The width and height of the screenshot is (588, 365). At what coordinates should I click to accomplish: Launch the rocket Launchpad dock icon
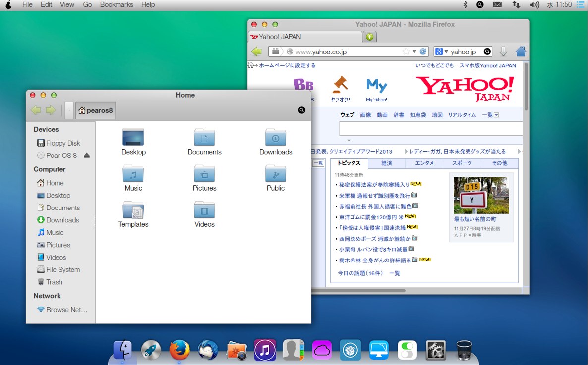pyautogui.click(x=151, y=350)
